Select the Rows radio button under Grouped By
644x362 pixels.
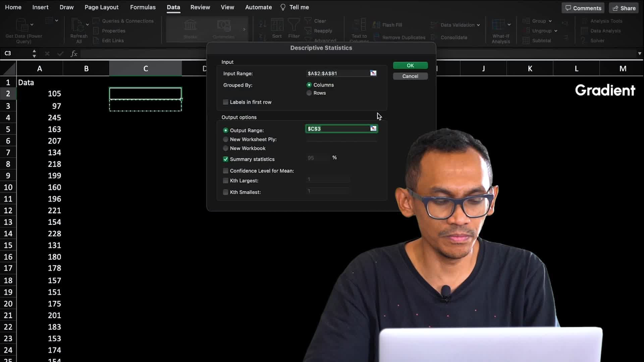(309, 93)
